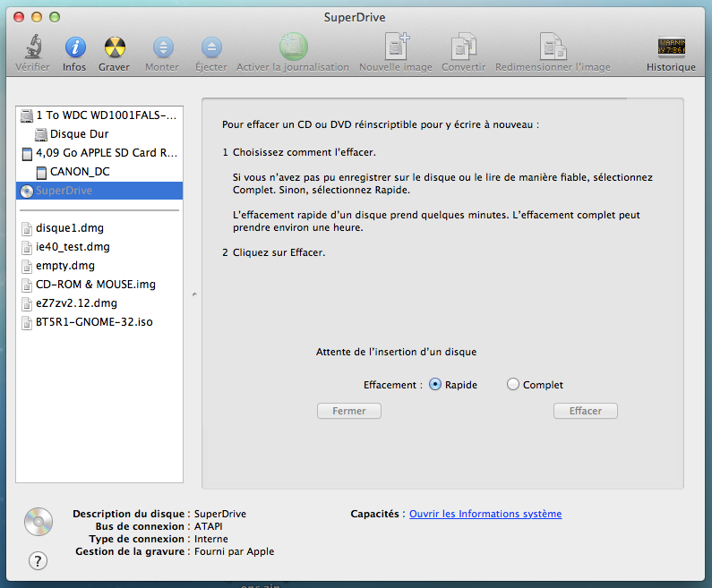Select 4,09 Go APPLE SD Card Reader
The height and width of the screenshot is (588, 712).
pos(99,153)
